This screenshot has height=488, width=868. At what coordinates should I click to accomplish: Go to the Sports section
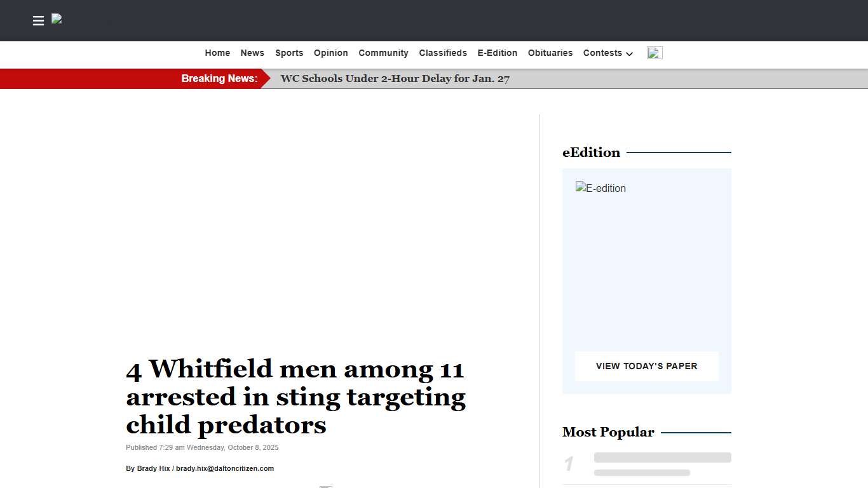pyautogui.click(x=289, y=53)
